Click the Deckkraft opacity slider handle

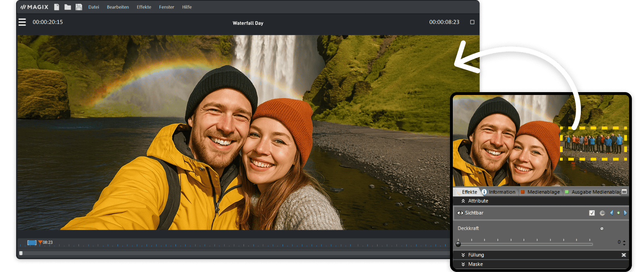click(x=458, y=244)
